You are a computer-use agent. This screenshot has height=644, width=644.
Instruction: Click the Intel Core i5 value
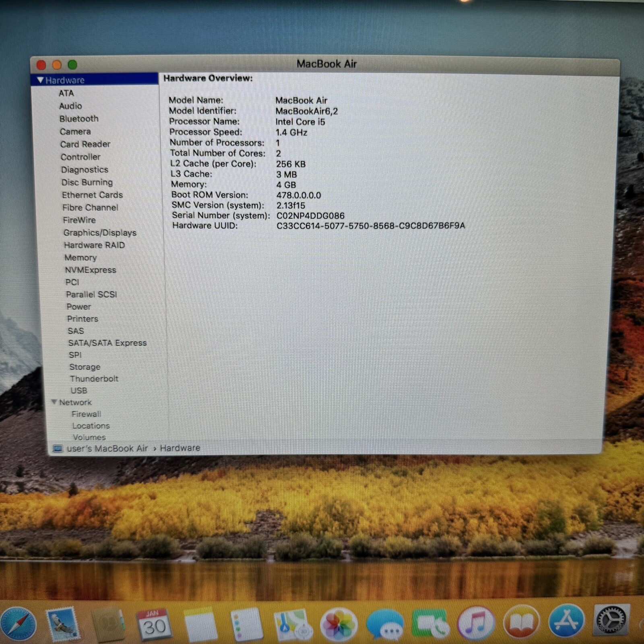pos(300,122)
